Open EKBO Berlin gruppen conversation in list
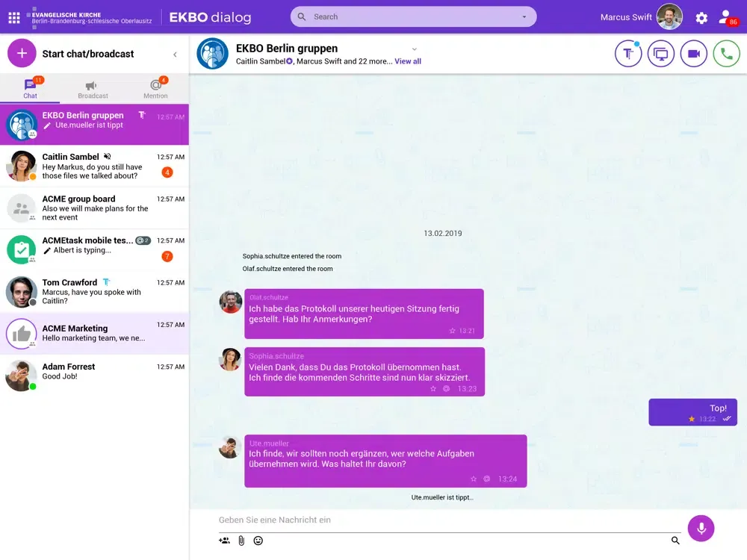This screenshot has height=560, width=747. 94,124
